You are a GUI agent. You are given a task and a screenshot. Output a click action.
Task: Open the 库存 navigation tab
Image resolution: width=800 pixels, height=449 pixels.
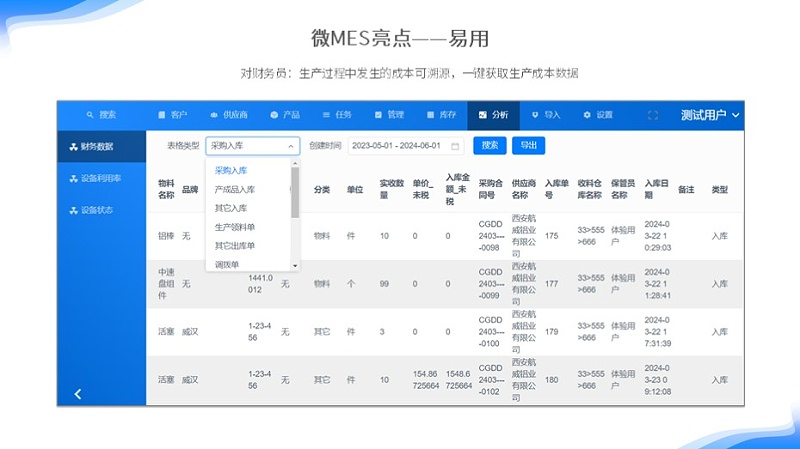tap(440, 115)
